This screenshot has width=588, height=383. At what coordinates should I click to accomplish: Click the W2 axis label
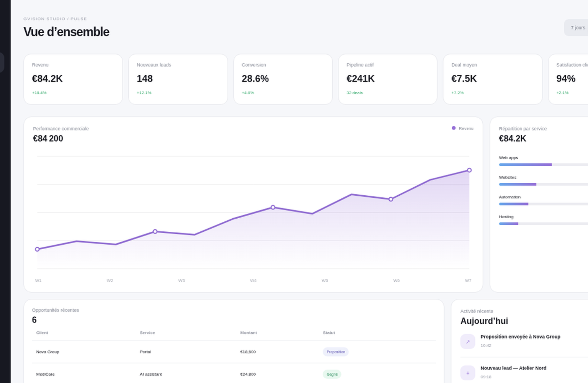110,281
